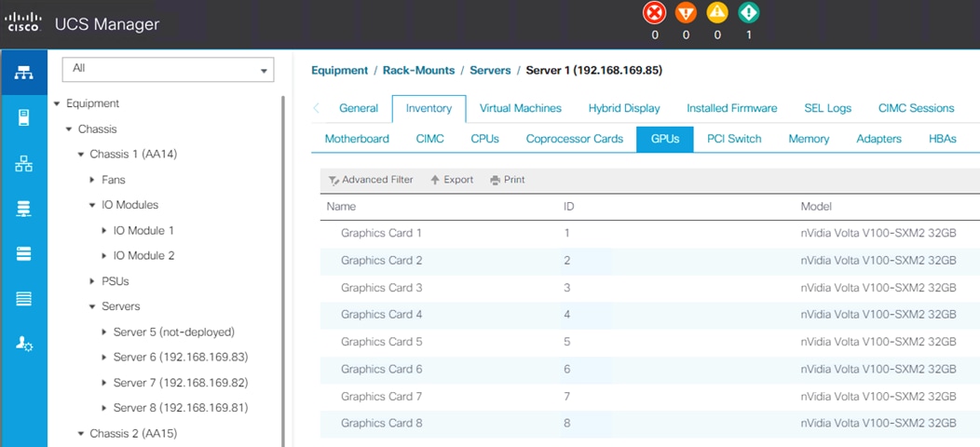Switch to the SEL Logs tab
This screenshot has height=447, width=980.
pos(828,108)
